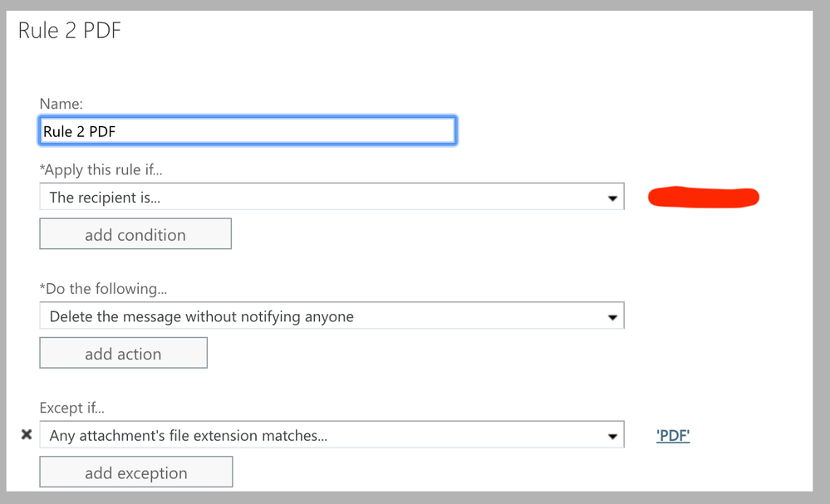The width and height of the screenshot is (830, 504).
Task: Click the arrow on delete message action dropdown
Action: point(613,317)
